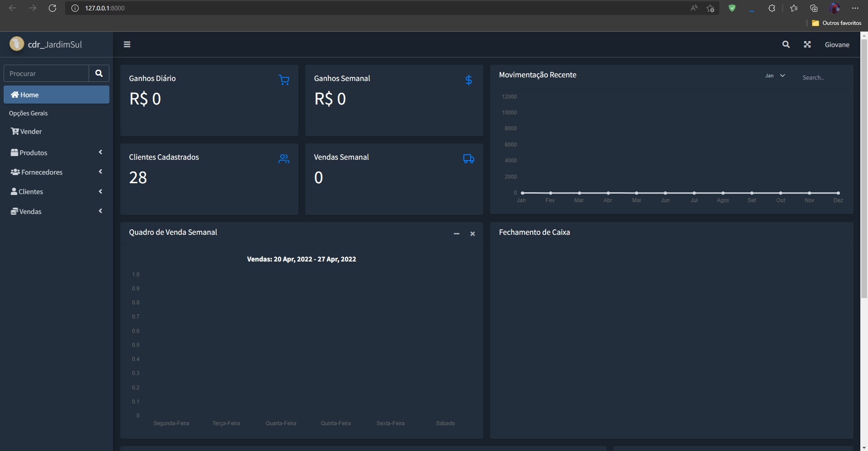Screen dimensions: 868x451
Task: Open the Outros favoritos folder
Action: tap(837, 23)
